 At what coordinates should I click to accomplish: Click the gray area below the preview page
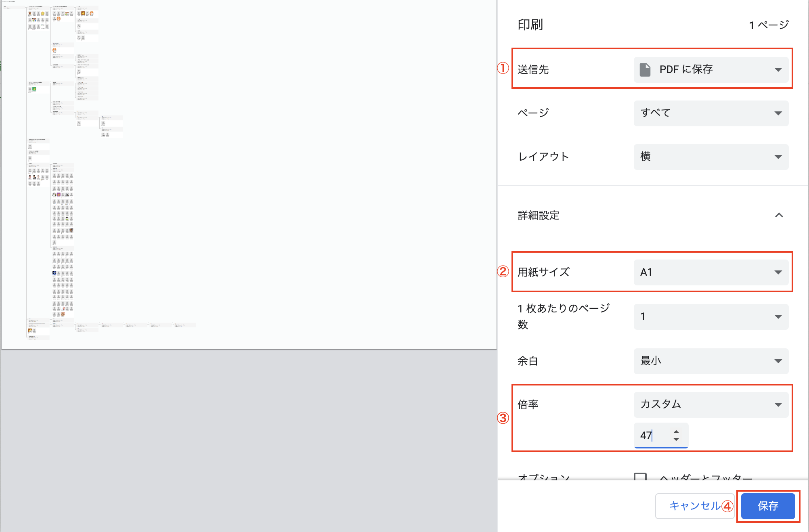(x=249, y=440)
